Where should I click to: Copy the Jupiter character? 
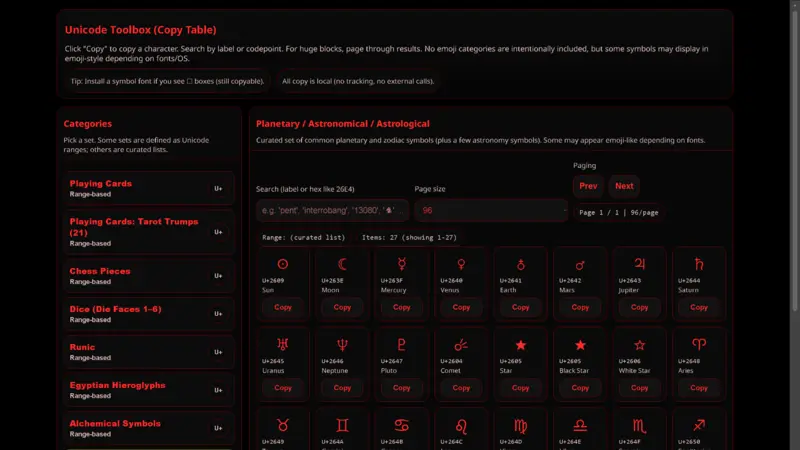[x=639, y=307]
